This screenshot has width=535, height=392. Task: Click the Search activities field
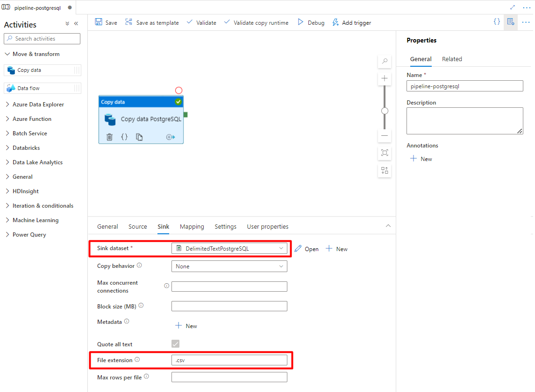tap(42, 39)
